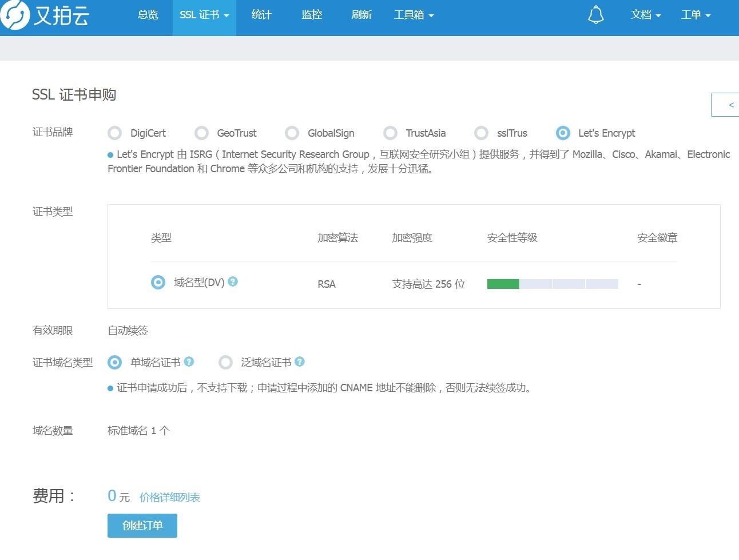Choose 泛域名证书 option
739x560 pixels.
click(x=226, y=363)
